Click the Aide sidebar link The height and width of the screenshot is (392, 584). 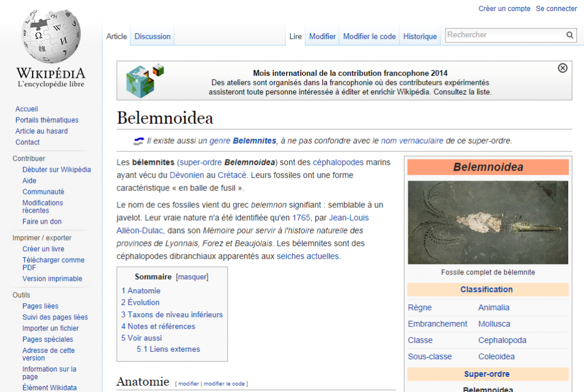tap(29, 181)
